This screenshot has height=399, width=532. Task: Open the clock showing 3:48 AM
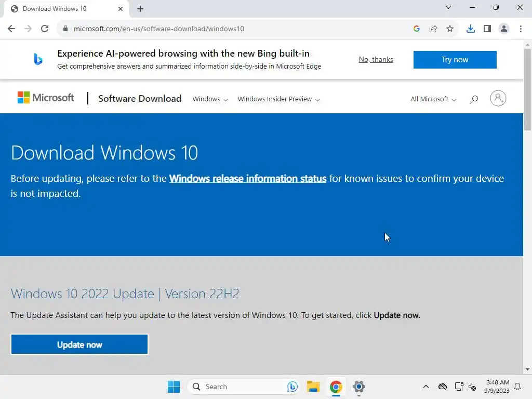pos(497,387)
